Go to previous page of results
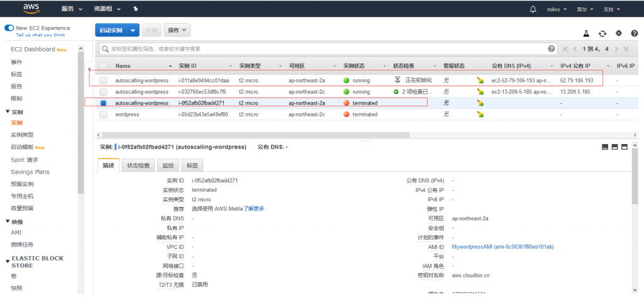Viewport: 644px width, 297px height. tap(575, 49)
